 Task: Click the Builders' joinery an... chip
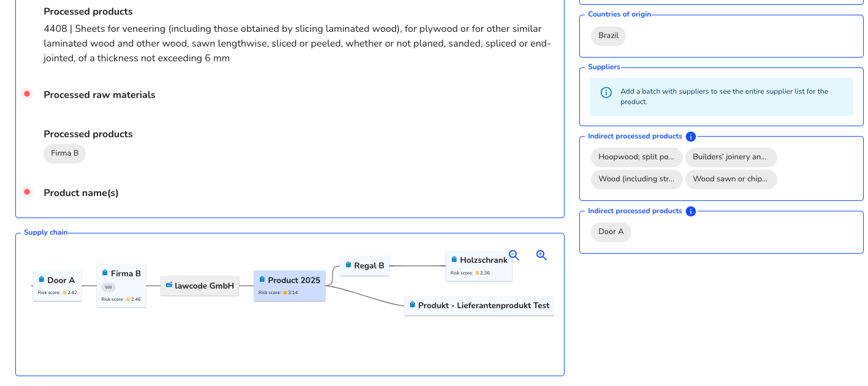[x=731, y=157]
